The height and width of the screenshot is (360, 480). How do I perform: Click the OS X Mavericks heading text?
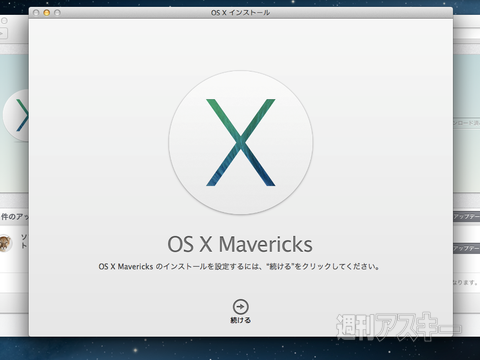pos(240,244)
